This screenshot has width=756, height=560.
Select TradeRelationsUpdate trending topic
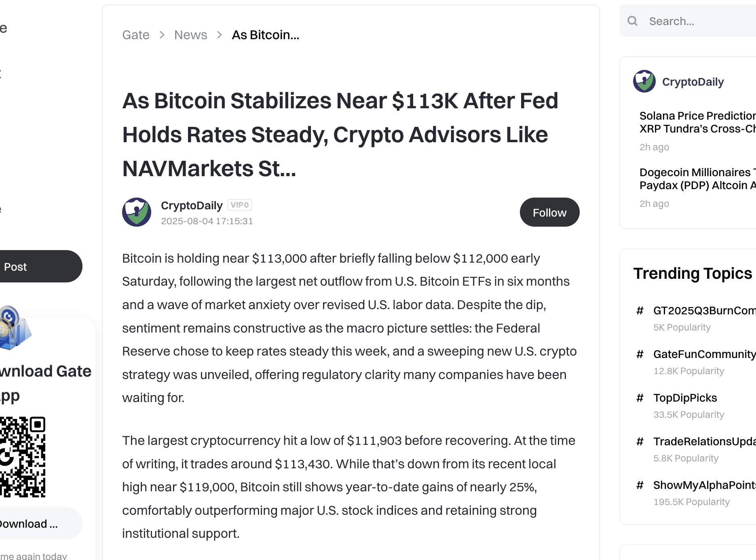click(704, 442)
